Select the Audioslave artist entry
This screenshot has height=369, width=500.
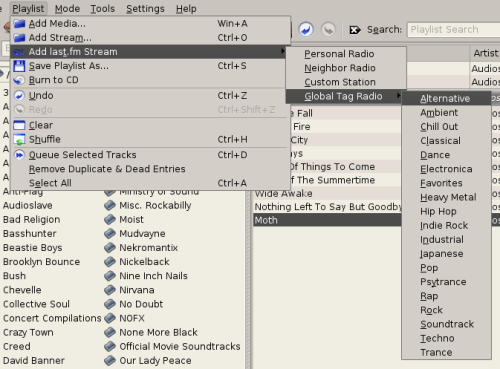[x=28, y=205]
